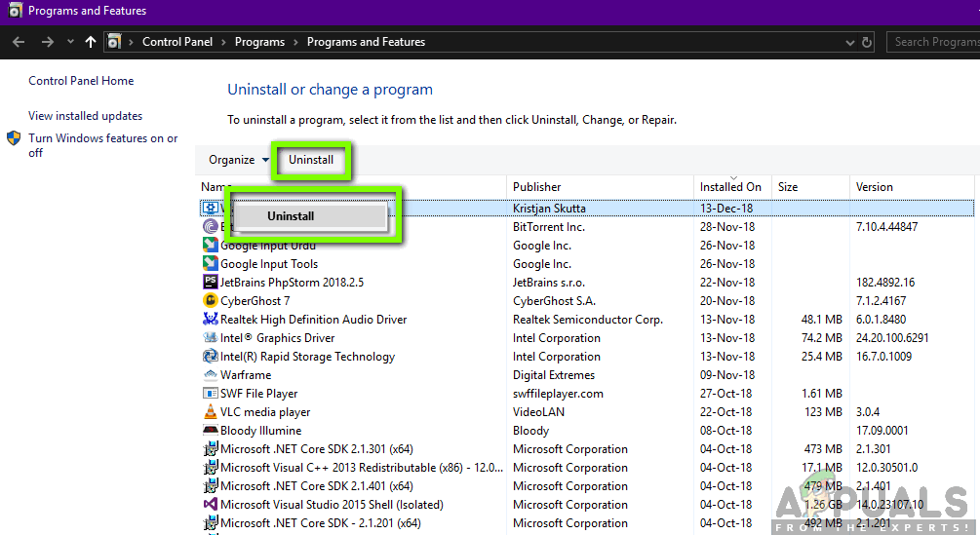Click the 48.1 MB size cell
980x535 pixels.
coord(821,320)
